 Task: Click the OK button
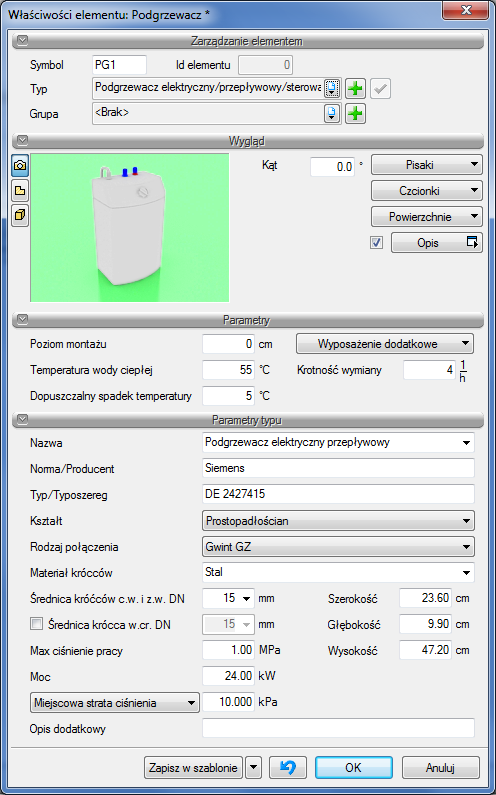[x=353, y=768]
